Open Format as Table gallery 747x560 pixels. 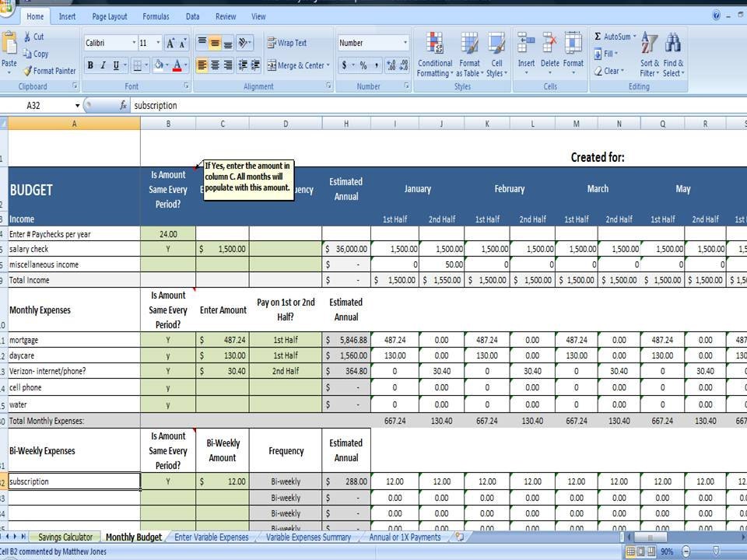pyautogui.click(x=469, y=54)
